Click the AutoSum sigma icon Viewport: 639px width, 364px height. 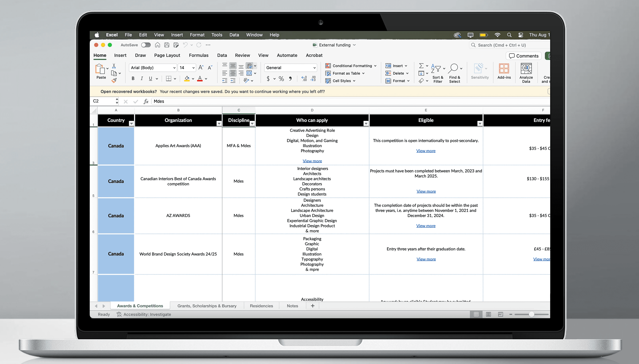tap(421, 66)
